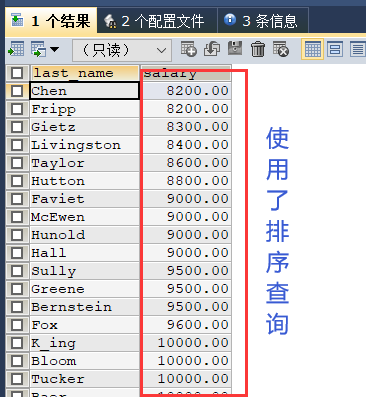
Task: Open the (只读) combo box
Action: 122,50
